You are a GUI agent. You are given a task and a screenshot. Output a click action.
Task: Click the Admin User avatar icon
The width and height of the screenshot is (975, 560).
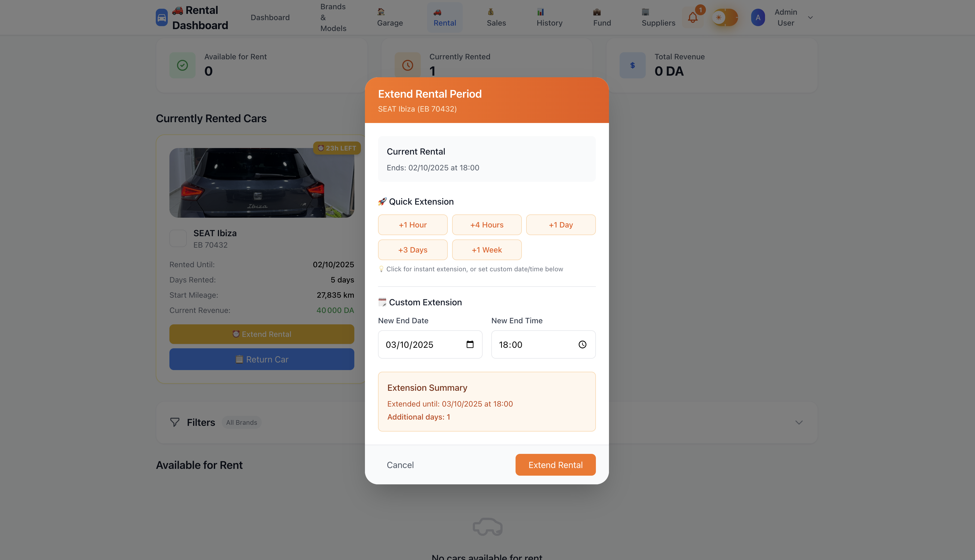point(758,17)
